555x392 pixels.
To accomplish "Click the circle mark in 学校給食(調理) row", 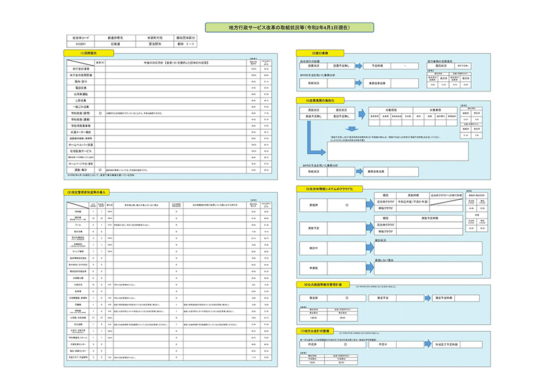I will [100, 113].
